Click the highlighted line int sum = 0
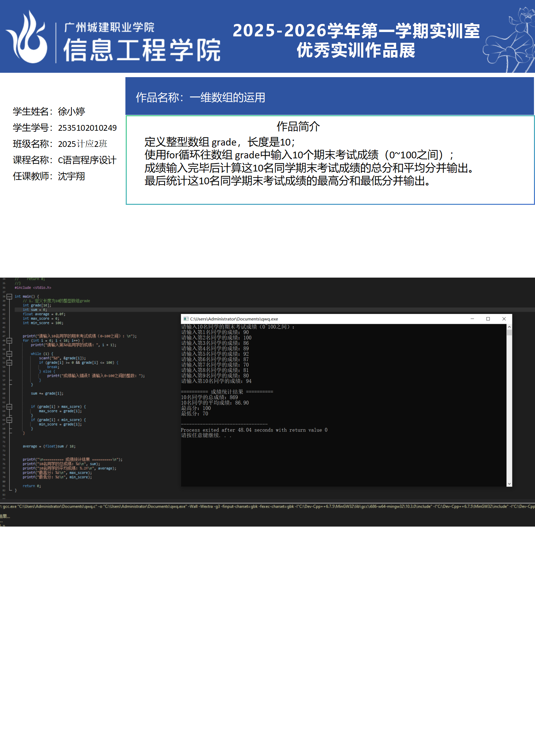Viewport: 535px width, 756px height. [x=35, y=310]
